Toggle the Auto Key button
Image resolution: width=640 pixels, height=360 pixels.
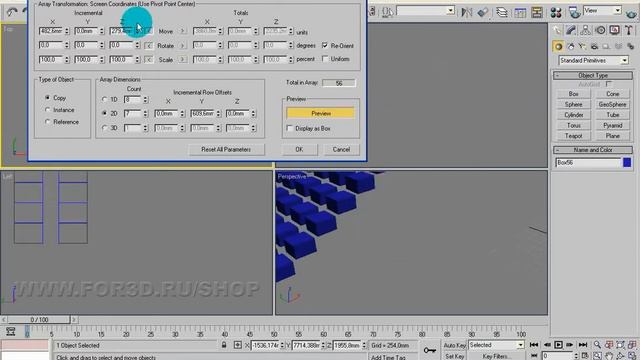click(454, 345)
